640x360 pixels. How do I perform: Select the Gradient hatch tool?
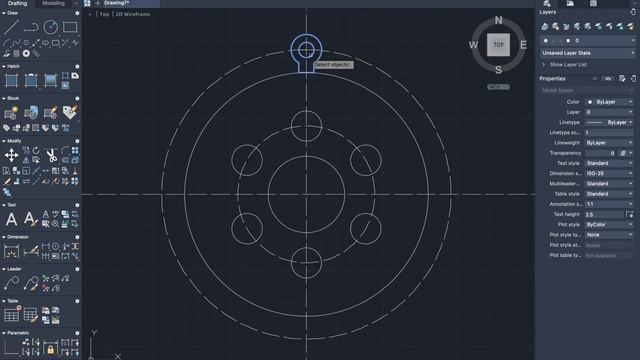(x=50, y=80)
